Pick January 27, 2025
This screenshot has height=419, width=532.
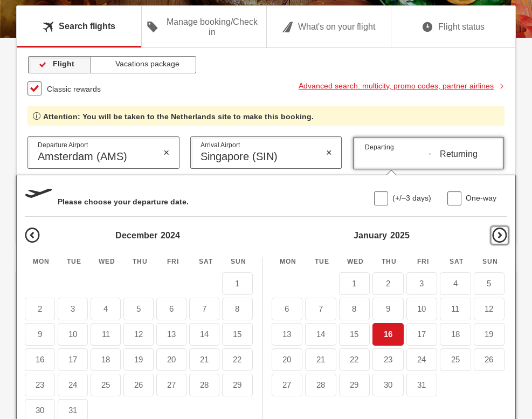tap(287, 385)
